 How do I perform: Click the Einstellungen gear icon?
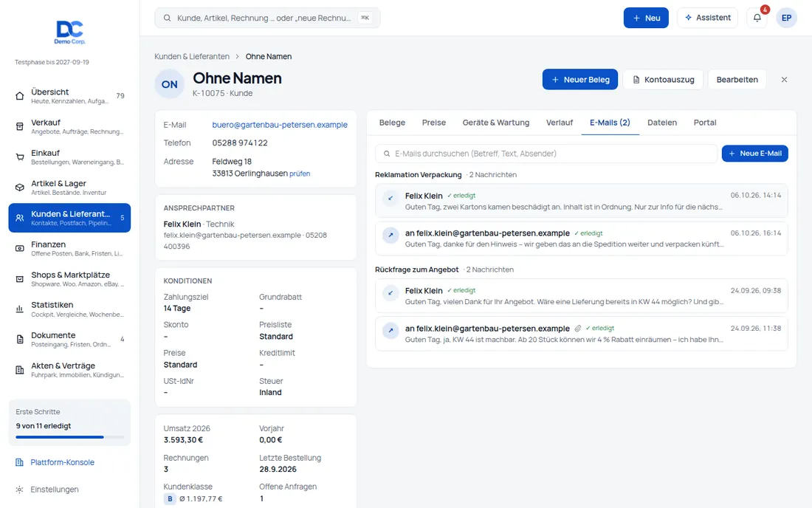19,490
